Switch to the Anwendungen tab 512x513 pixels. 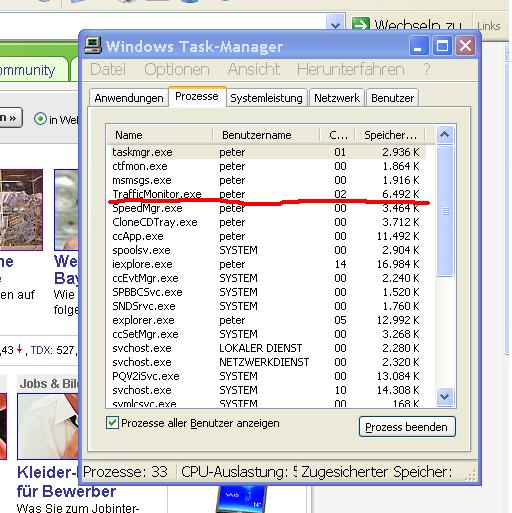coord(129,98)
